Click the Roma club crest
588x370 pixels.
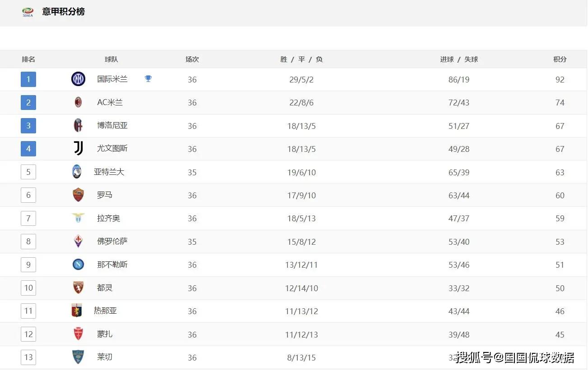tap(78, 195)
